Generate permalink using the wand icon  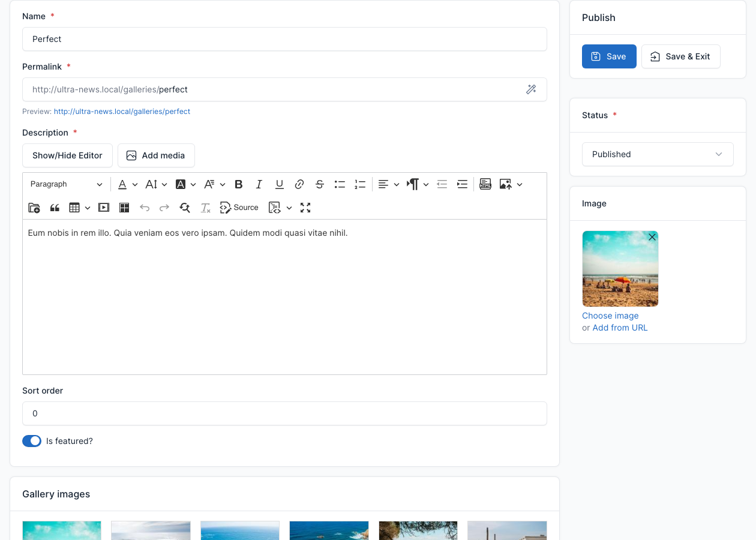[531, 89]
